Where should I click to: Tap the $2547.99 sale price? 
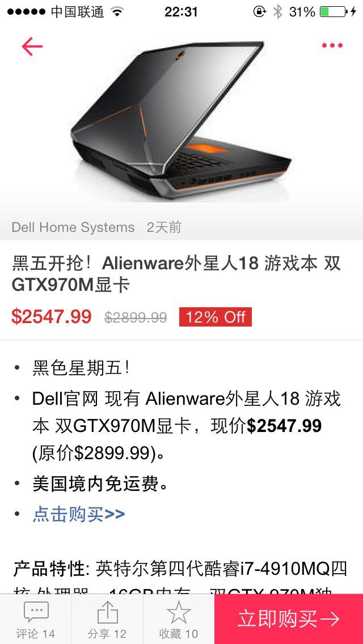[x=52, y=317]
